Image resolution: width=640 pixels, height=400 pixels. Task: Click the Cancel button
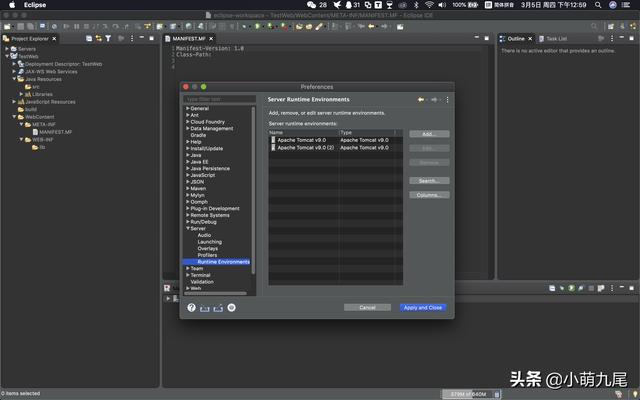tap(367, 307)
